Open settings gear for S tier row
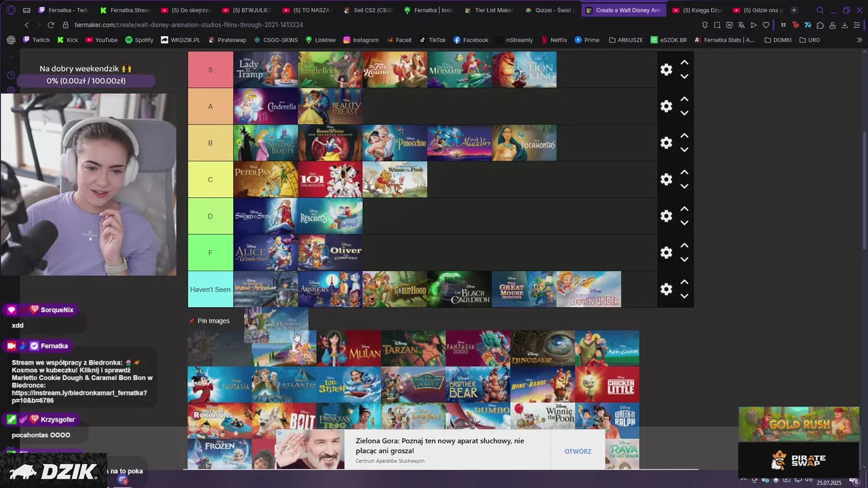The height and width of the screenshot is (488, 868). [666, 70]
